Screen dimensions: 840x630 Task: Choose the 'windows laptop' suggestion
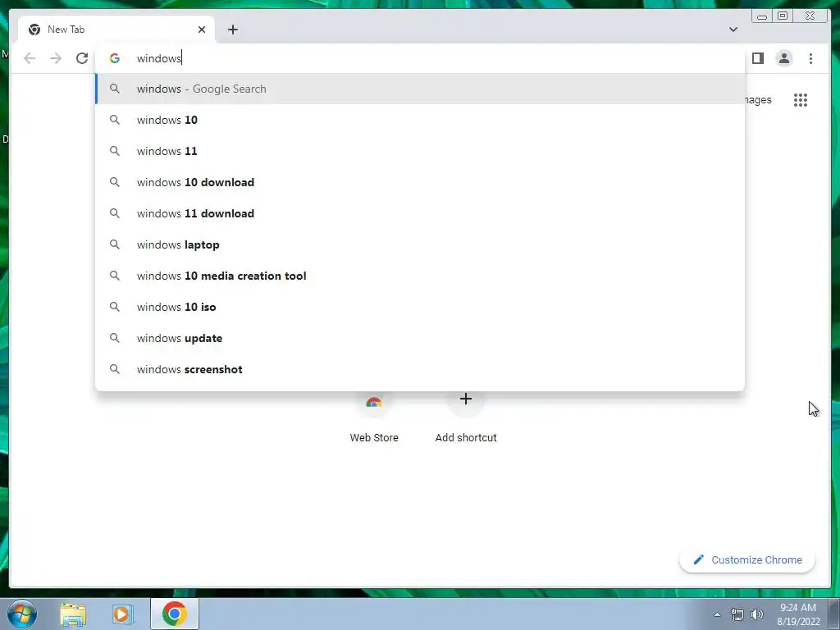pos(421,244)
